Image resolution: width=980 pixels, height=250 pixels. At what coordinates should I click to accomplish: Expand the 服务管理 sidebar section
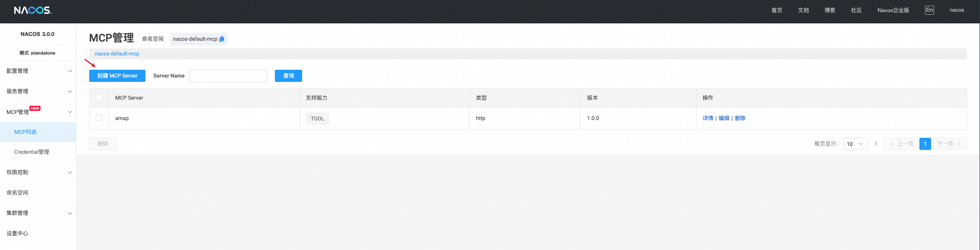pyautogui.click(x=38, y=91)
